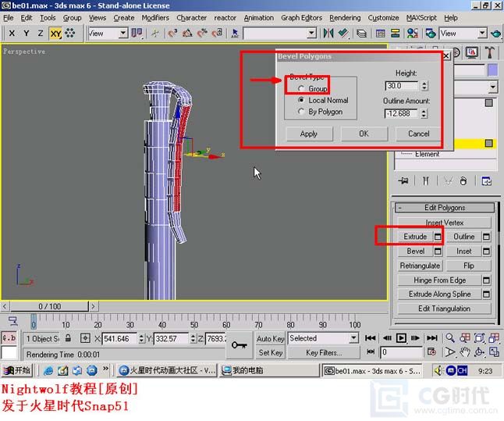Restrict transform to the Z axis

click(40, 33)
